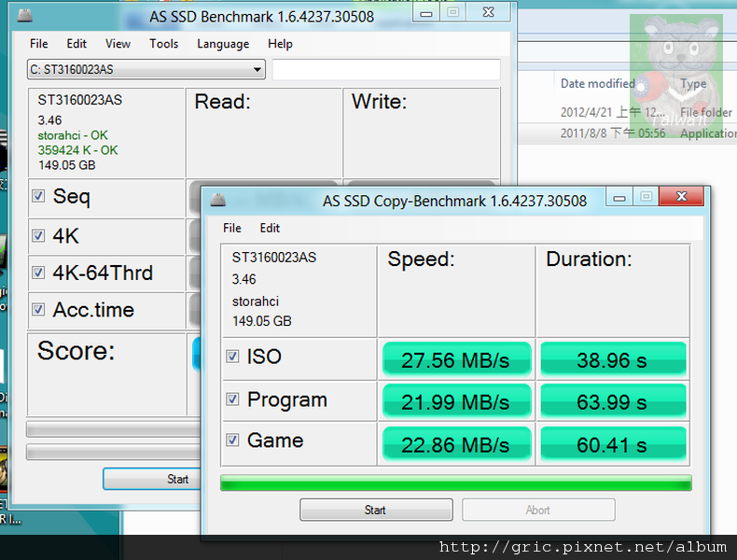Toggle the ISO copy test checkbox
Screen dimensions: 737x560
click(232, 356)
